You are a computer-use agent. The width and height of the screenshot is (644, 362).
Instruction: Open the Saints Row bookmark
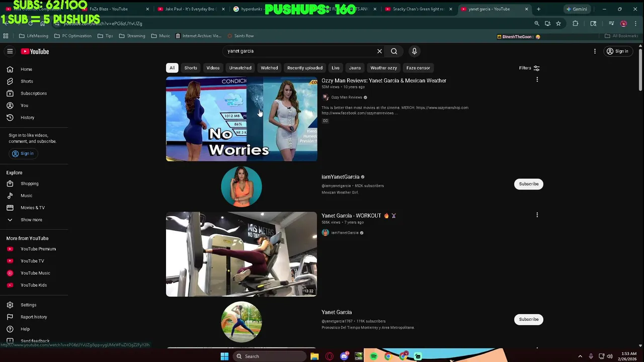point(240,36)
